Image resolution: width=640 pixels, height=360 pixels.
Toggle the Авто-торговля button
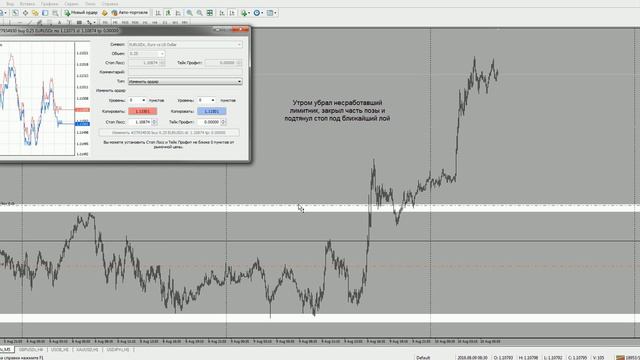[130, 13]
